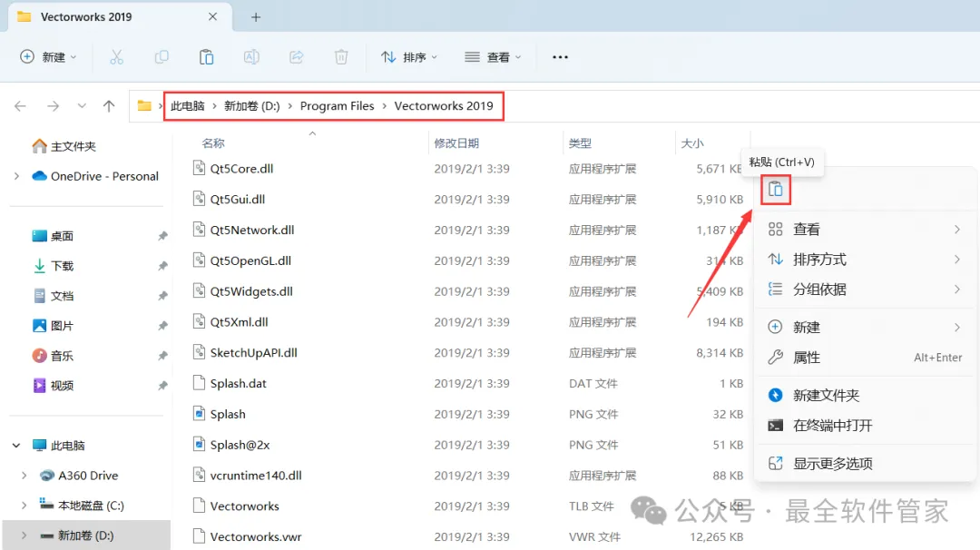Select A360 Drive in the sidebar
Image resolution: width=980 pixels, height=550 pixels.
[x=79, y=476]
